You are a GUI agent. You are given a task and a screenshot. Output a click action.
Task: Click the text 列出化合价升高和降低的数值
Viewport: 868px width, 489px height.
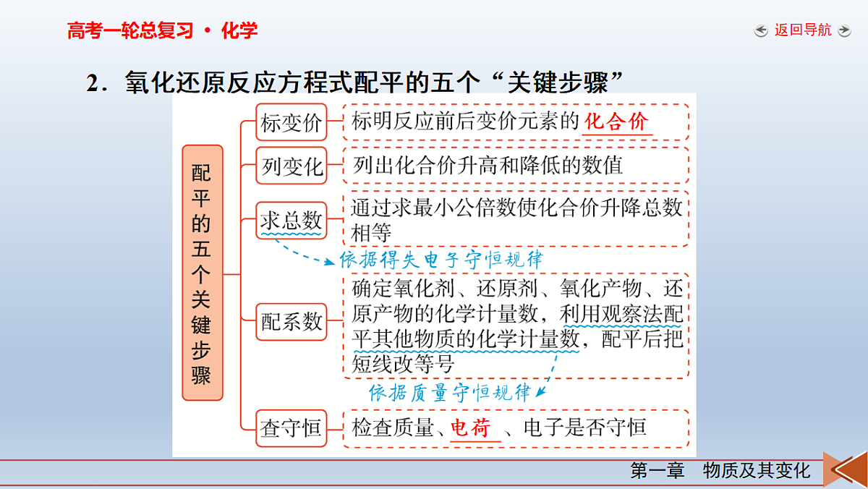pyautogui.click(x=488, y=166)
